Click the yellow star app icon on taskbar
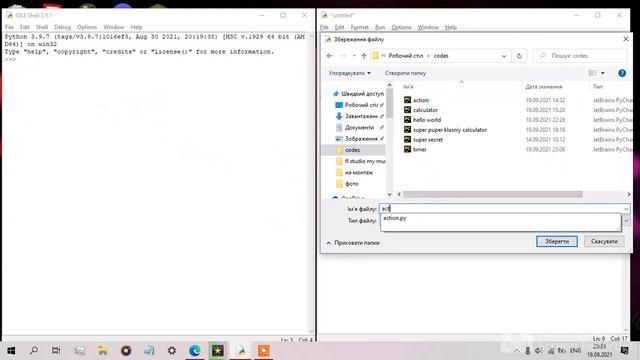The height and width of the screenshot is (360, 640). pos(218,351)
